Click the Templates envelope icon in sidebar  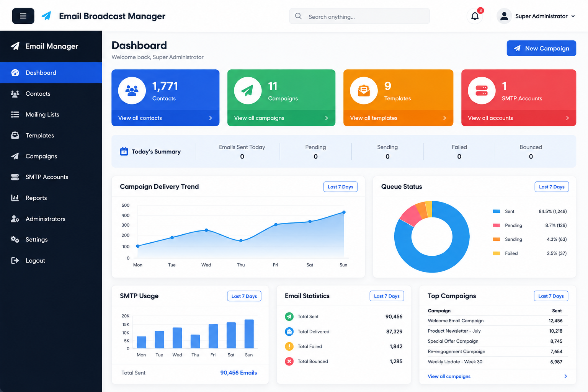(x=15, y=135)
